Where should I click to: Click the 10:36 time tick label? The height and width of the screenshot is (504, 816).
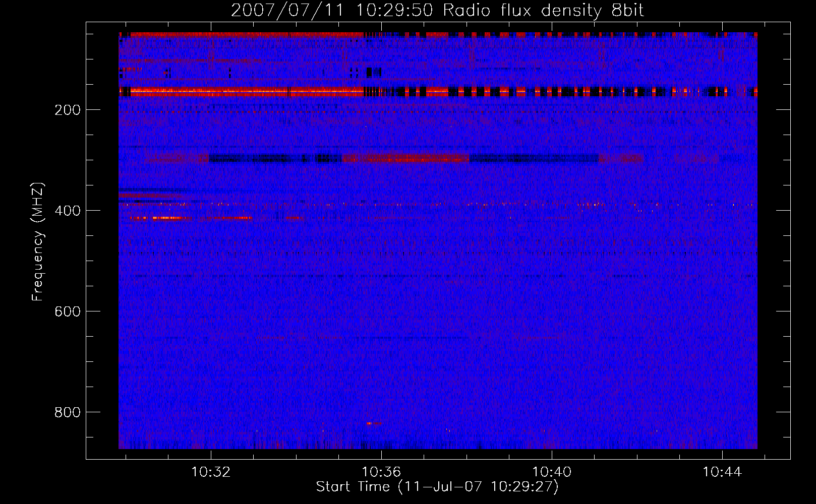381,472
